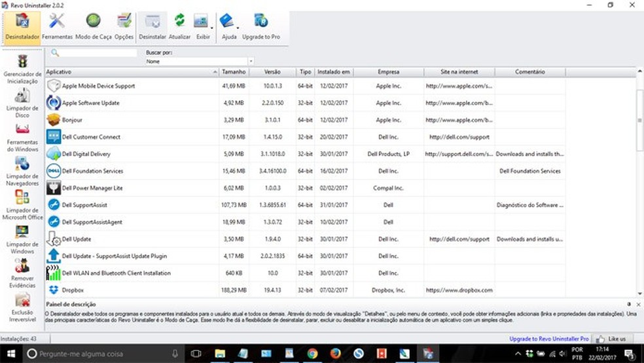
Task: Click the vertical scrollbar down arrow
Action: 640,294
